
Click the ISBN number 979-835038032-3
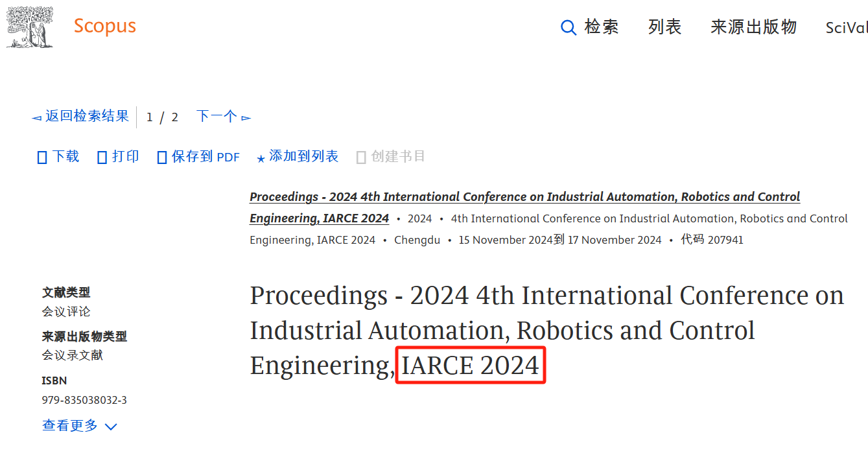coord(84,400)
